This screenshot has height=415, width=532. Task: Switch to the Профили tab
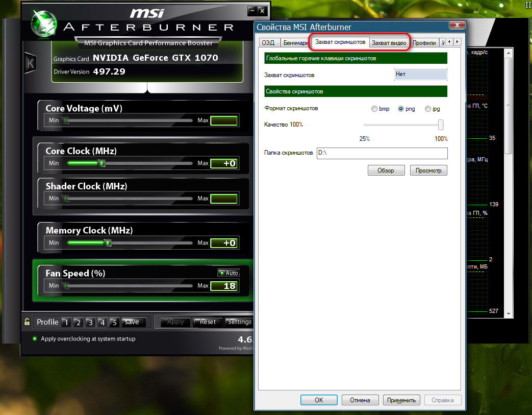pos(424,43)
